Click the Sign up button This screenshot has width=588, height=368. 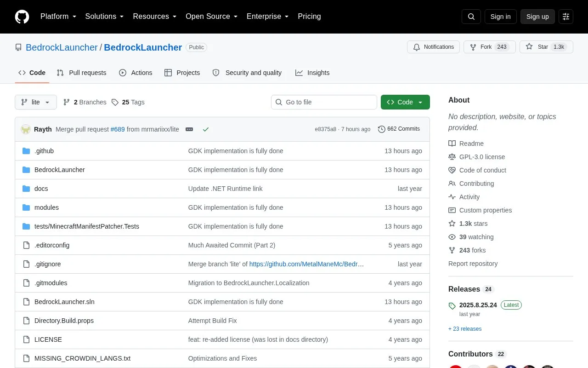[537, 17]
